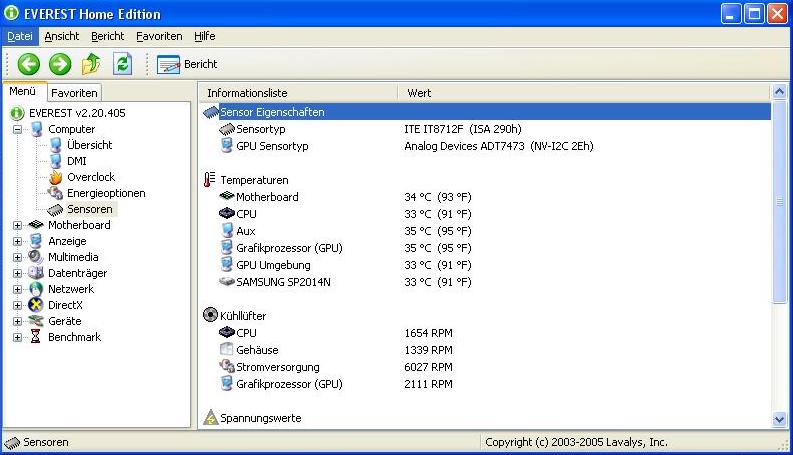
Task: Select the Aux temperature row
Action: pyautogui.click(x=486, y=231)
